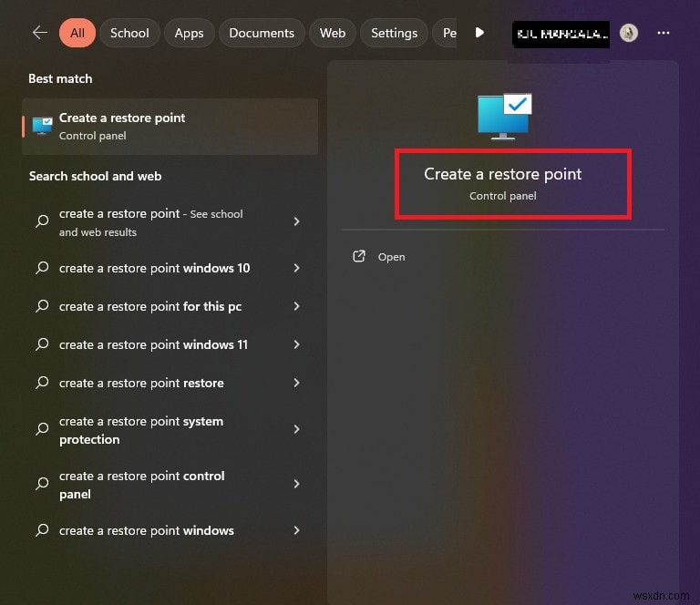Click the Search school and web heading

point(95,176)
